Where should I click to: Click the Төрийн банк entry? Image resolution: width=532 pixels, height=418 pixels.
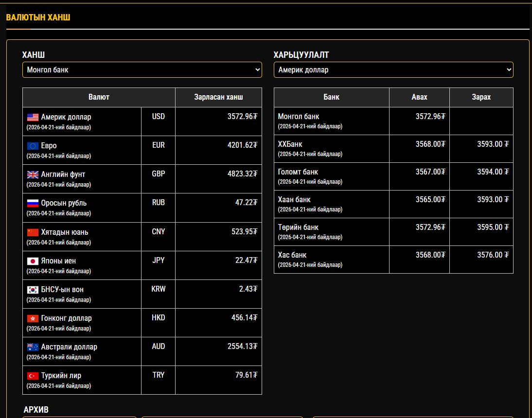point(298,227)
